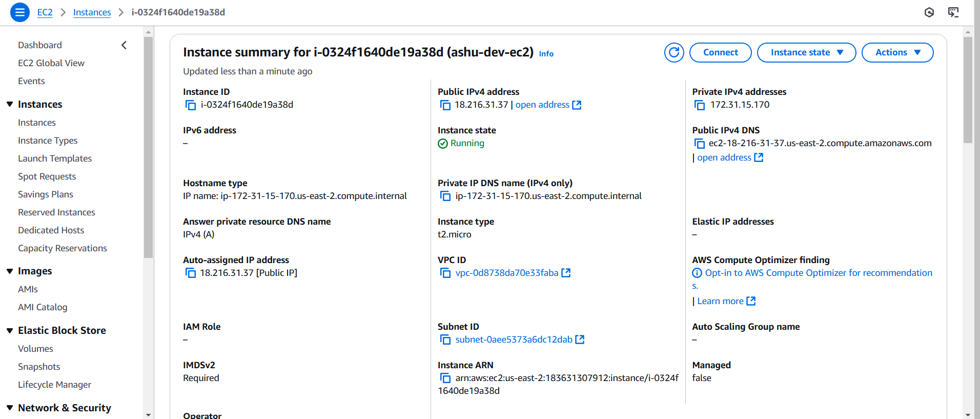The image size is (980, 419).
Task: Collapse the Images section in sidebar
Action: click(x=10, y=271)
